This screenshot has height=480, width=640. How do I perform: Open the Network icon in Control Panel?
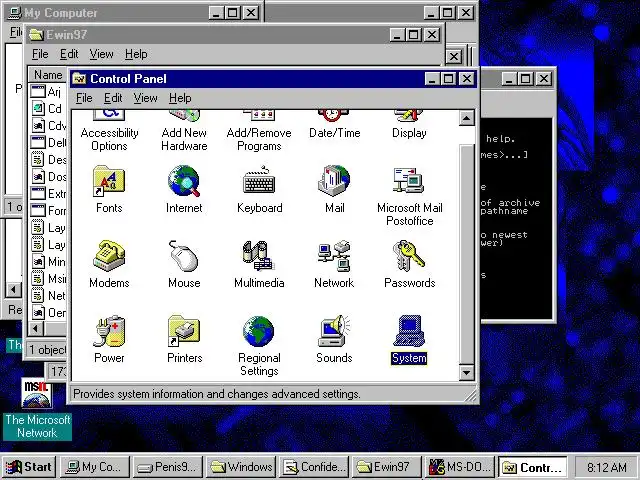pos(334,256)
